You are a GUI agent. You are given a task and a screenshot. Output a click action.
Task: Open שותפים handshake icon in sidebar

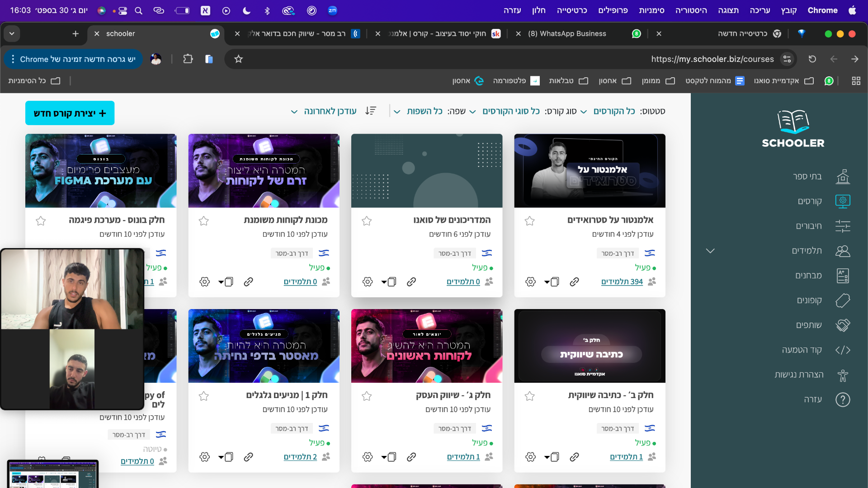(x=843, y=325)
